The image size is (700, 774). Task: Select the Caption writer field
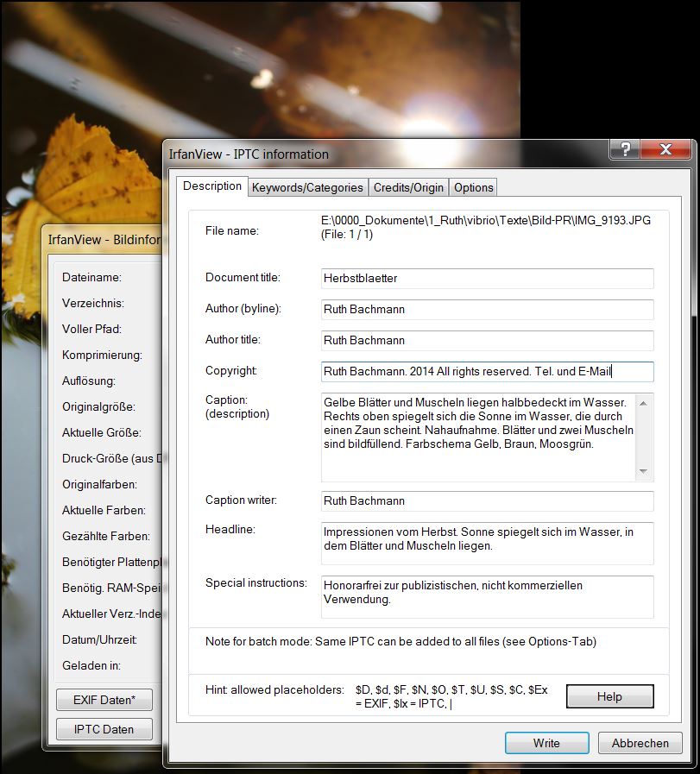coord(488,500)
